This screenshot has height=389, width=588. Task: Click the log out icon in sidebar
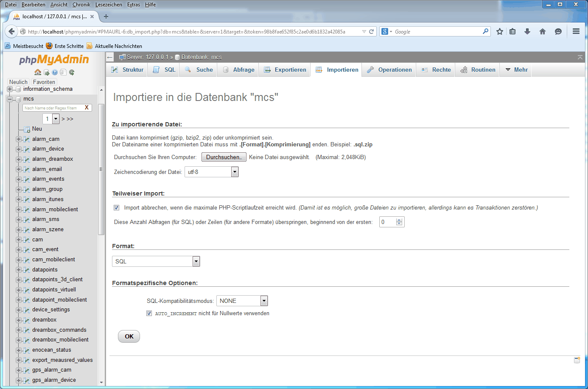click(46, 73)
